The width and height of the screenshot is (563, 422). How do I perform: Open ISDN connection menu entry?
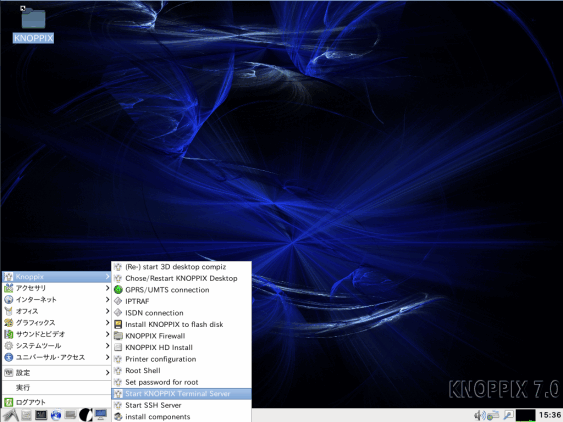(x=181, y=313)
